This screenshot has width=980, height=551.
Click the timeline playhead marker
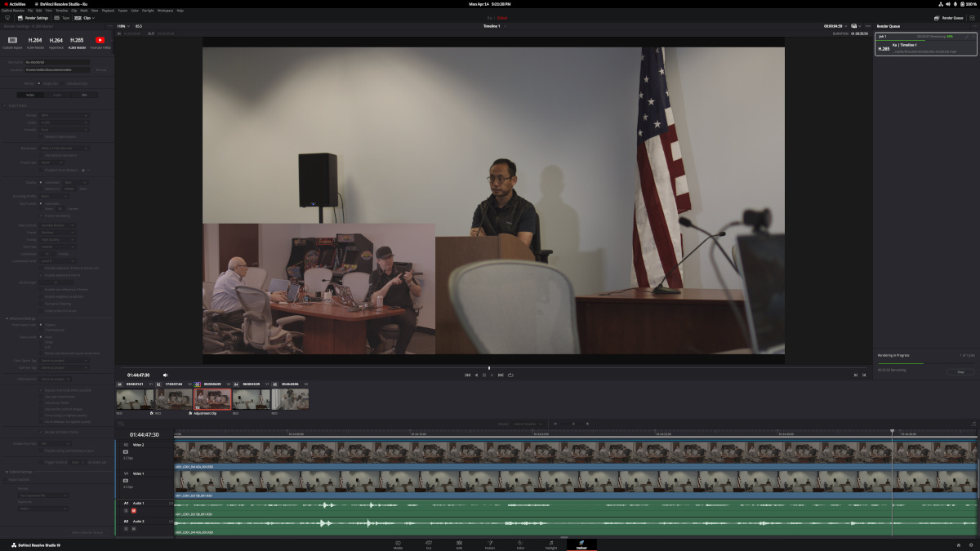(892, 432)
